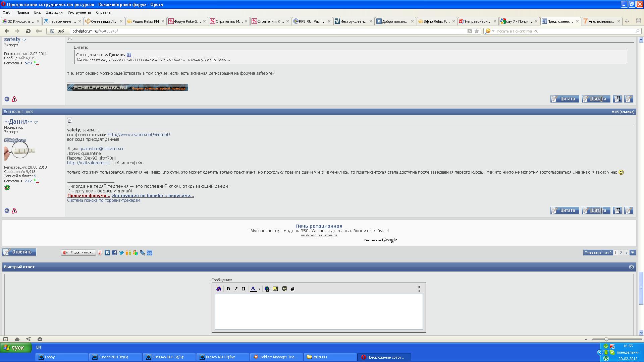
Task: Toggle multi-quote icon on safety's post
Action: 617,99
